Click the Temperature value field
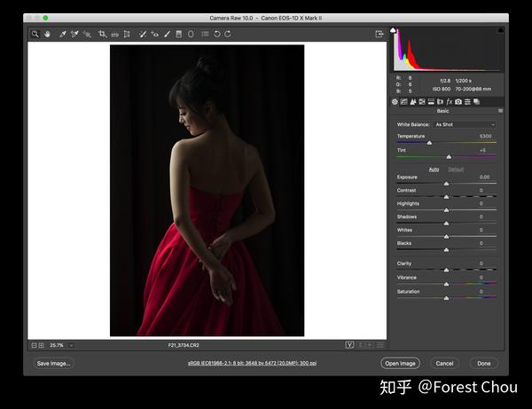Viewport: 532px width, 409px height. coord(485,136)
